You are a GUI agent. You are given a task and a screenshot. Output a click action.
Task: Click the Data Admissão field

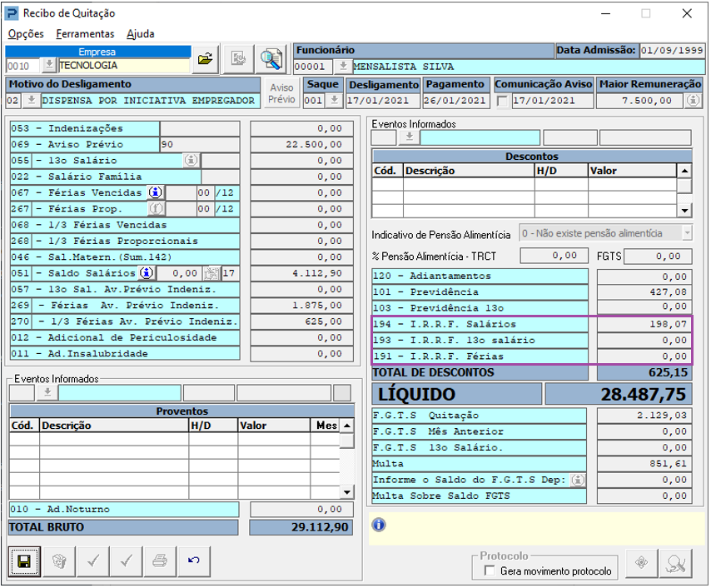(672, 50)
